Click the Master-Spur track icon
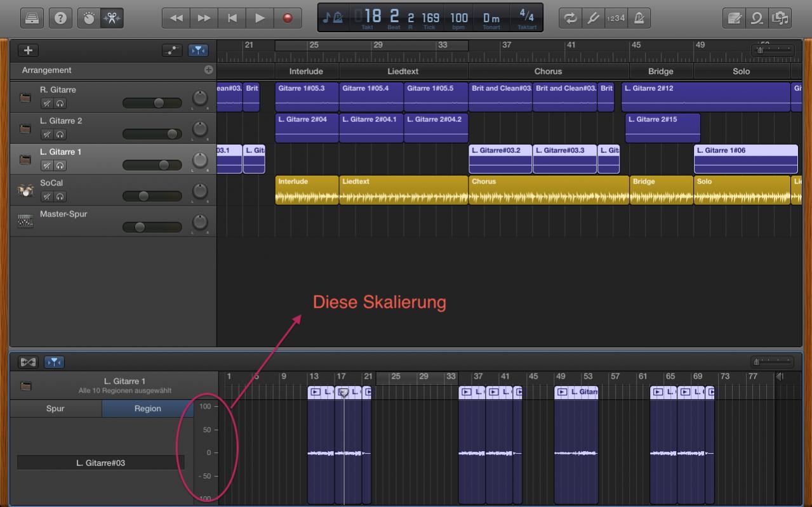The image size is (812, 507). [25, 221]
